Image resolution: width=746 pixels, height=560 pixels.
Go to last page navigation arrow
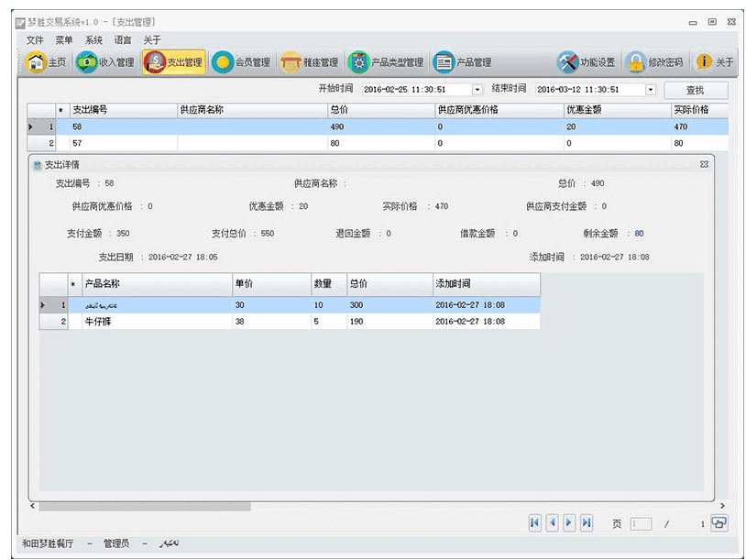(x=587, y=523)
